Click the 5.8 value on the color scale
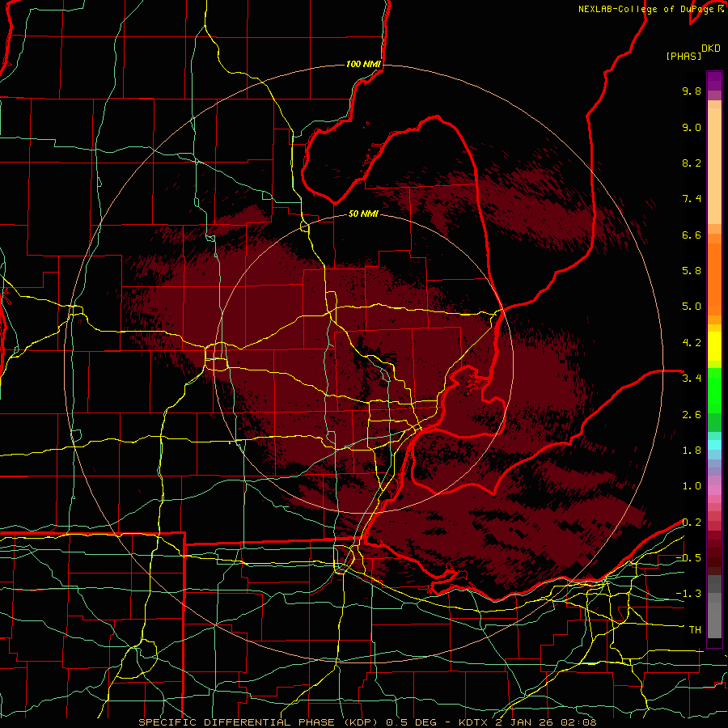Viewport: 728px width, 728px height. (x=692, y=271)
